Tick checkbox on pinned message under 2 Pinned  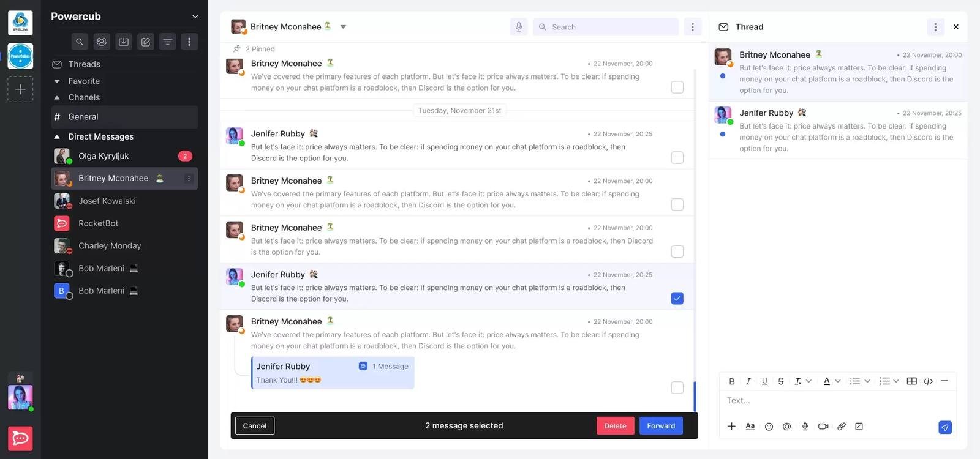677,87
